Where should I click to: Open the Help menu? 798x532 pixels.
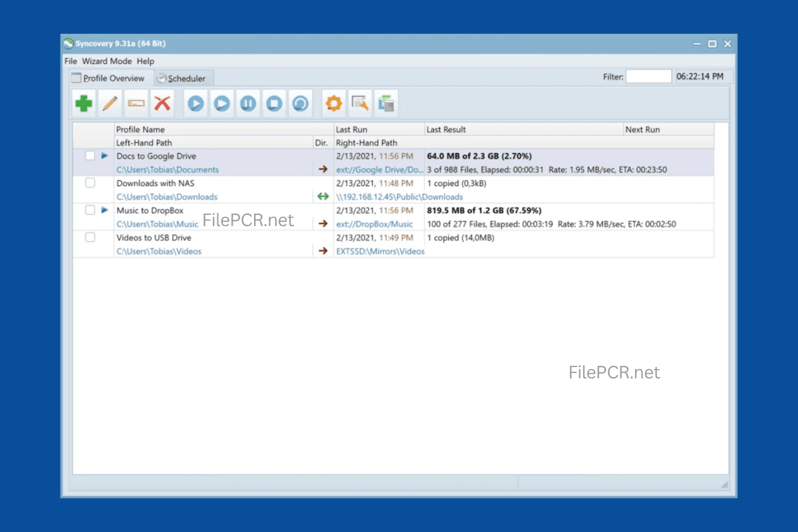click(x=146, y=61)
